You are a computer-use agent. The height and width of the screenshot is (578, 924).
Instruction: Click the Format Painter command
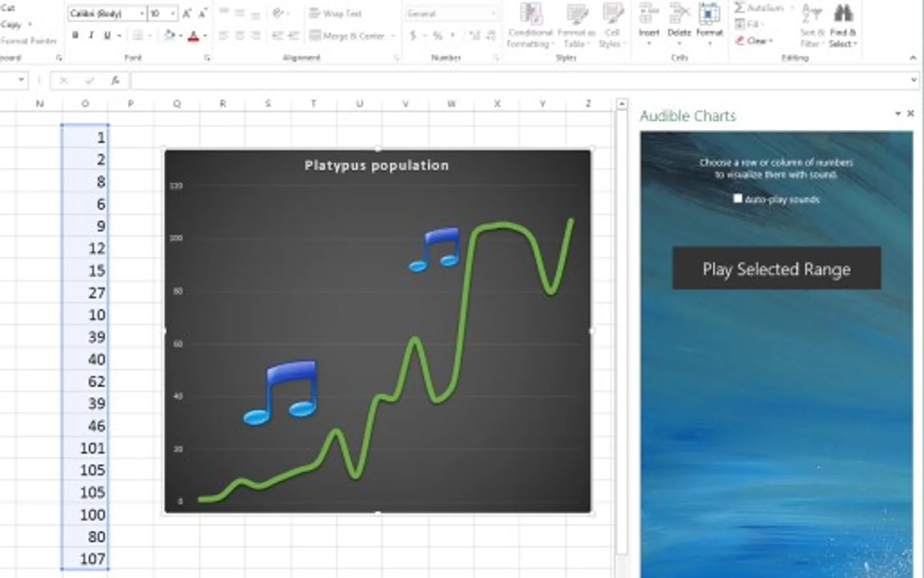28,40
